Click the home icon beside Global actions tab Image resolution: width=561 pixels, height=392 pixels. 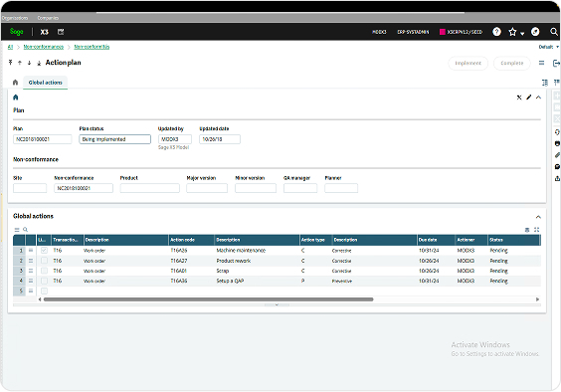click(15, 83)
